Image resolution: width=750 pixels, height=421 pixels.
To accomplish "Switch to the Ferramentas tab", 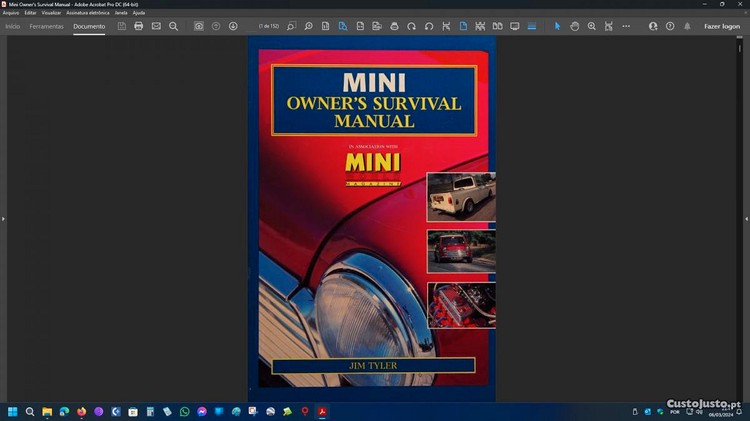I will pos(47,26).
